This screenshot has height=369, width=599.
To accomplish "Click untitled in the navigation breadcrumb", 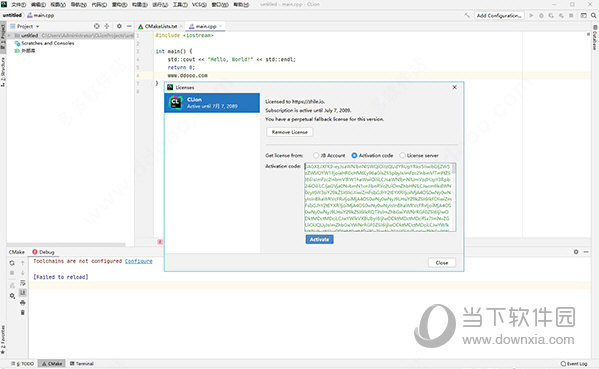I will click(x=12, y=16).
